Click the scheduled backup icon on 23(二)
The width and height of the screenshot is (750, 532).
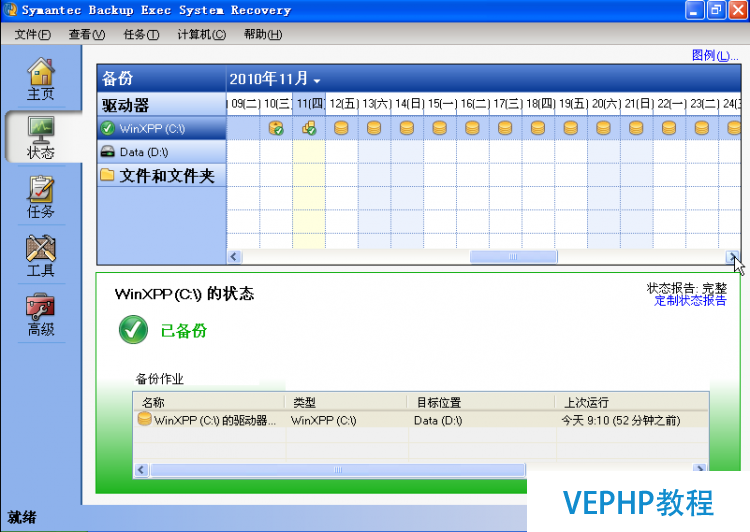click(702, 128)
